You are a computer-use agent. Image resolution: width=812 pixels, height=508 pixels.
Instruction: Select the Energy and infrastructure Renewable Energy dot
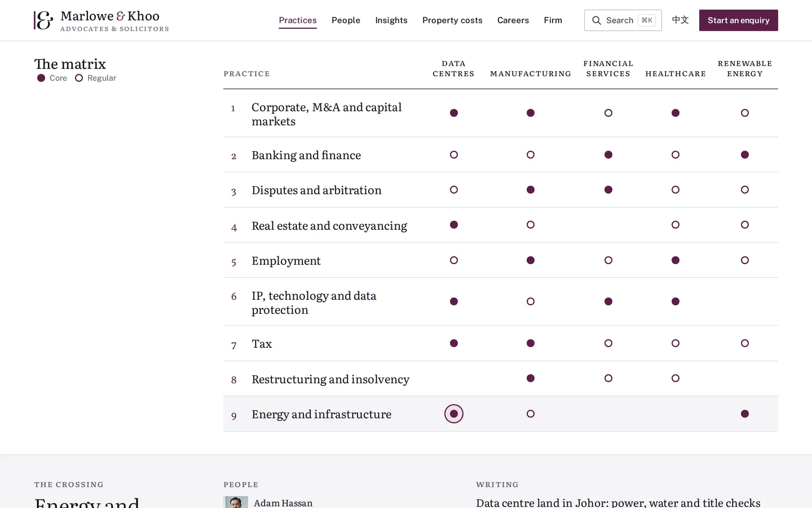pyautogui.click(x=745, y=414)
